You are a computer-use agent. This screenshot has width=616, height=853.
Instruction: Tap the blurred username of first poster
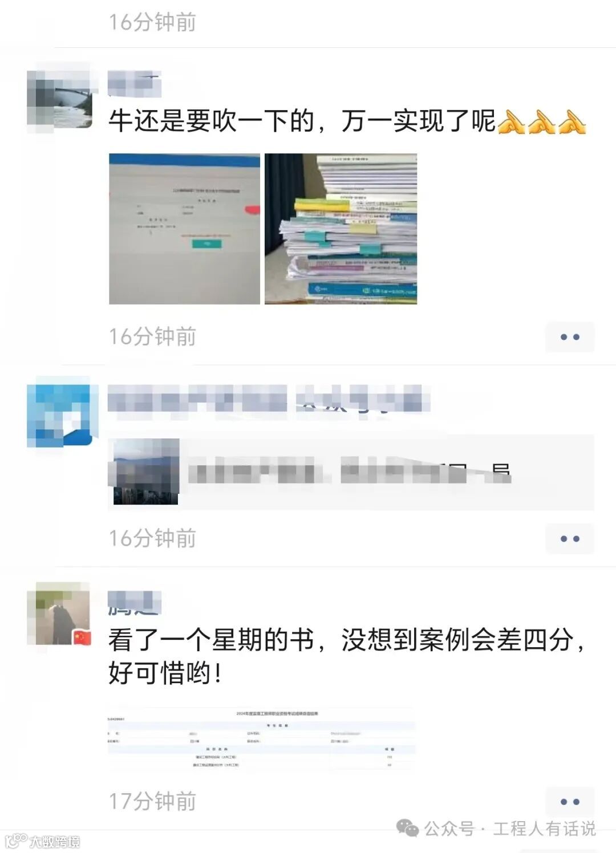tap(135, 83)
